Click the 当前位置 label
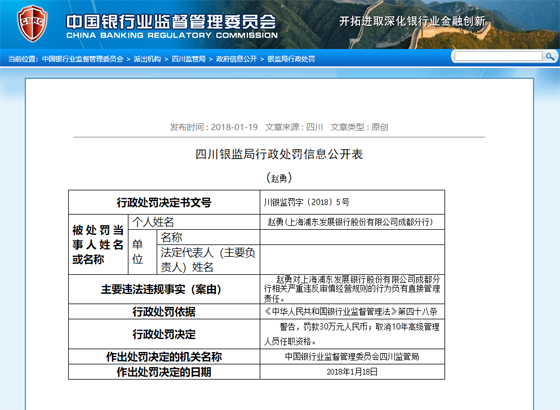The image size is (560, 410). [23, 59]
